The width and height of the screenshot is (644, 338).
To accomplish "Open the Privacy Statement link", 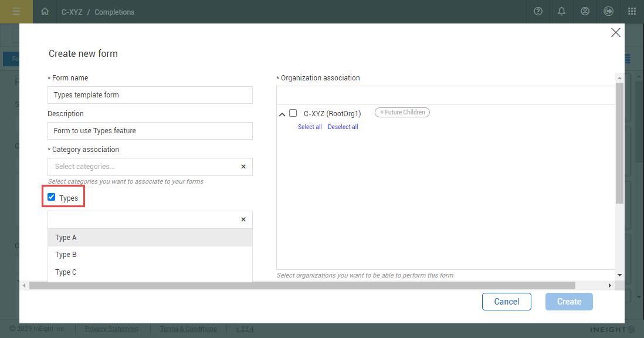I will (111, 329).
